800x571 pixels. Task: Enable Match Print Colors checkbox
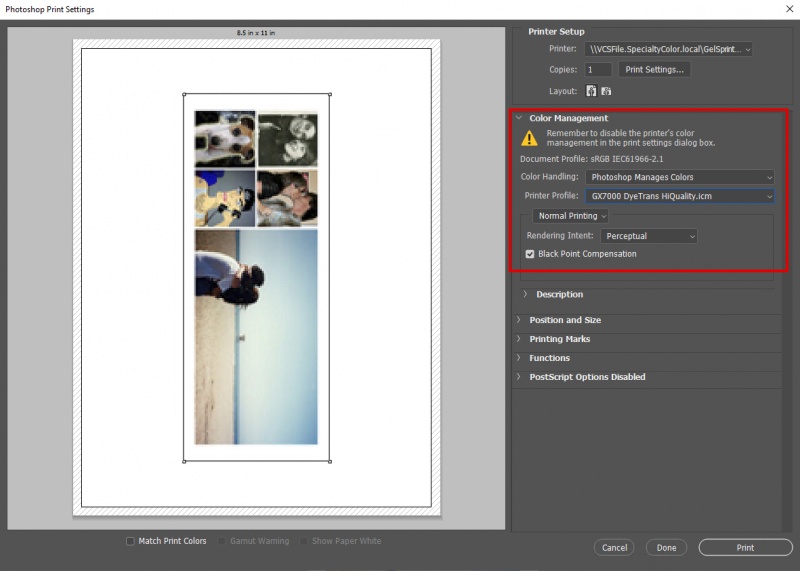point(130,541)
